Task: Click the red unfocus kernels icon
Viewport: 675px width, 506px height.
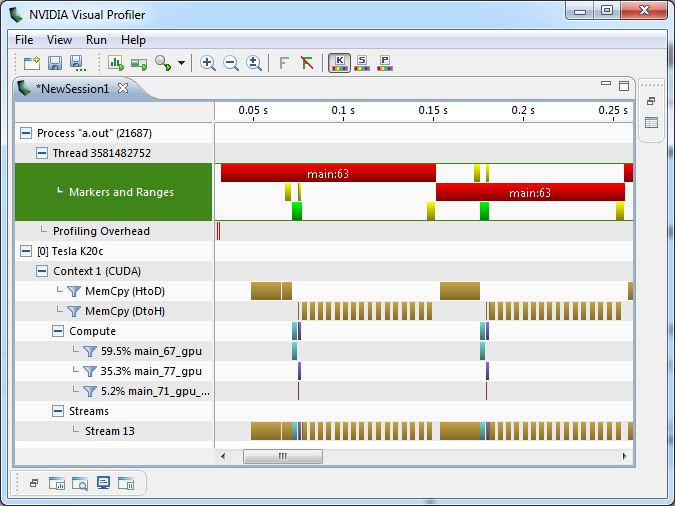Action: click(x=307, y=63)
